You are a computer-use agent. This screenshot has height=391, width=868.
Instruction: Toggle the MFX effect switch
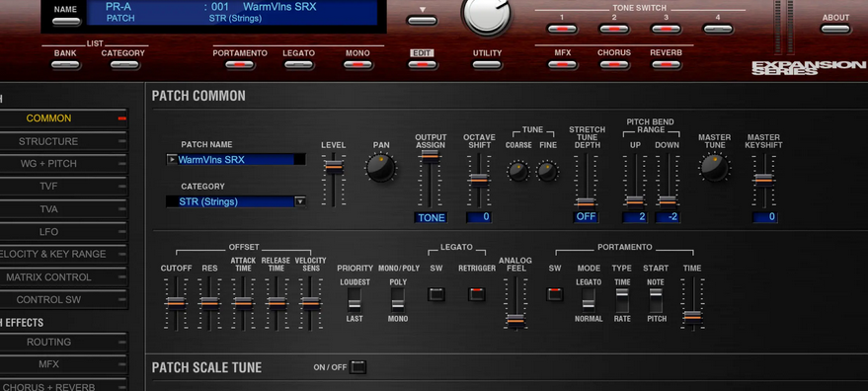pyautogui.click(x=563, y=65)
